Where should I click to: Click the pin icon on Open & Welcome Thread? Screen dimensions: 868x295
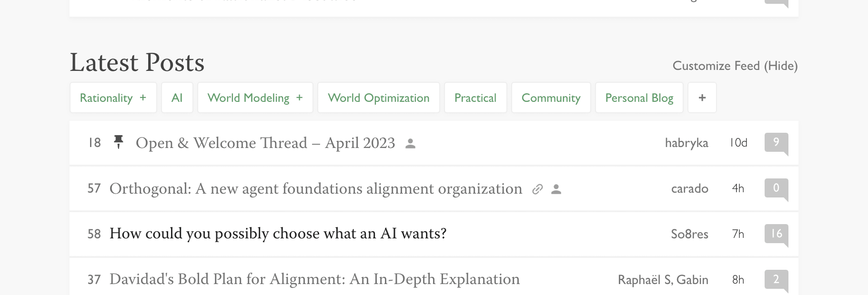[119, 142]
